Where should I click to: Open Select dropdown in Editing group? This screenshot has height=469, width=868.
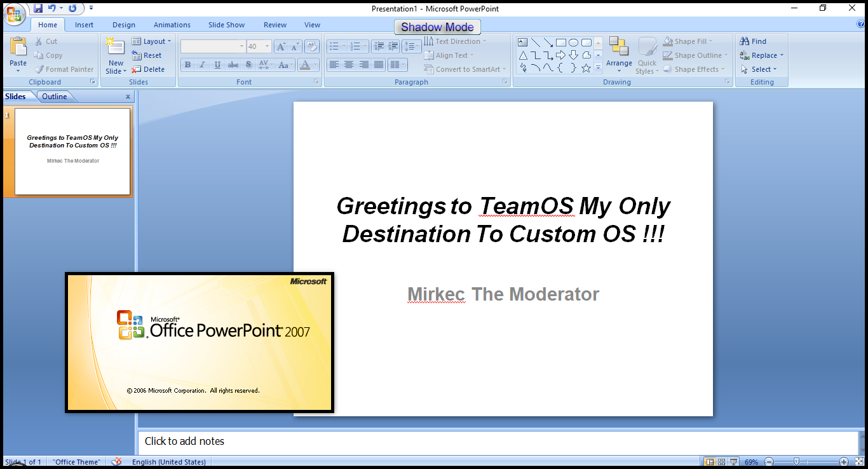click(x=759, y=69)
